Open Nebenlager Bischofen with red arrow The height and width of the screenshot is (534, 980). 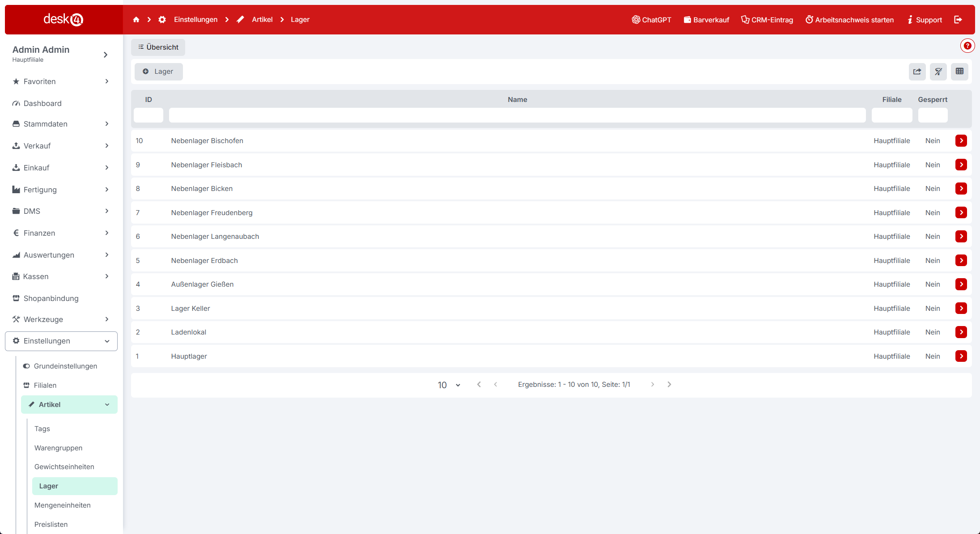pyautogui.click(x=961, y=141)
